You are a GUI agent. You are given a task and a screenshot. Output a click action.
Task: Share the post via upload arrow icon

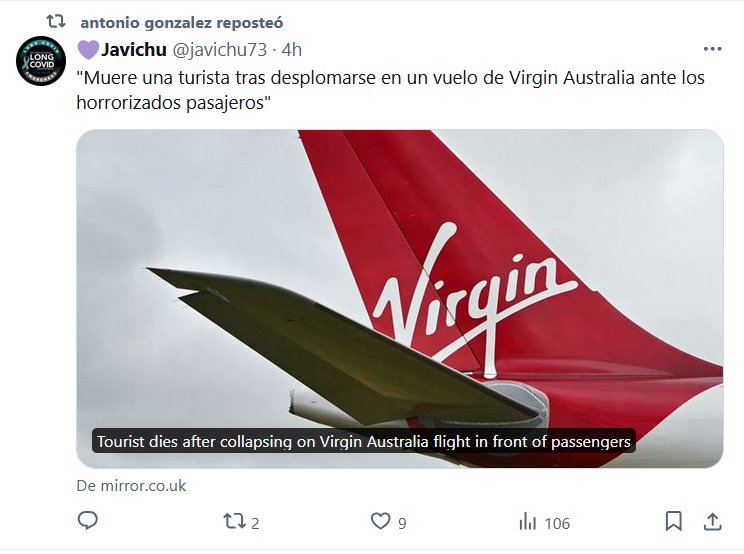tap(712, 521)
